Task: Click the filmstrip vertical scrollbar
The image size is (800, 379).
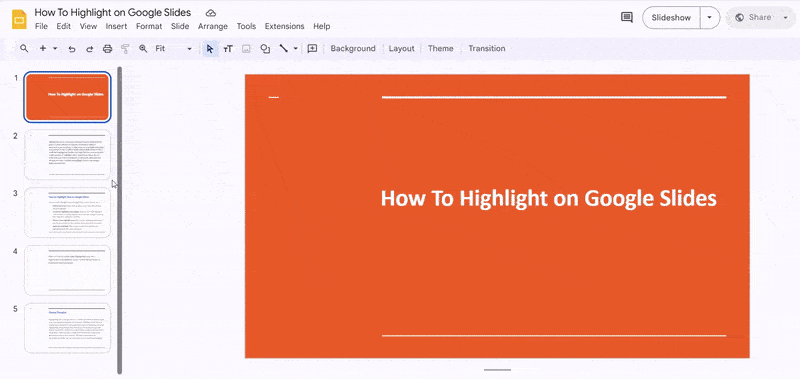Action: [120, 220]
